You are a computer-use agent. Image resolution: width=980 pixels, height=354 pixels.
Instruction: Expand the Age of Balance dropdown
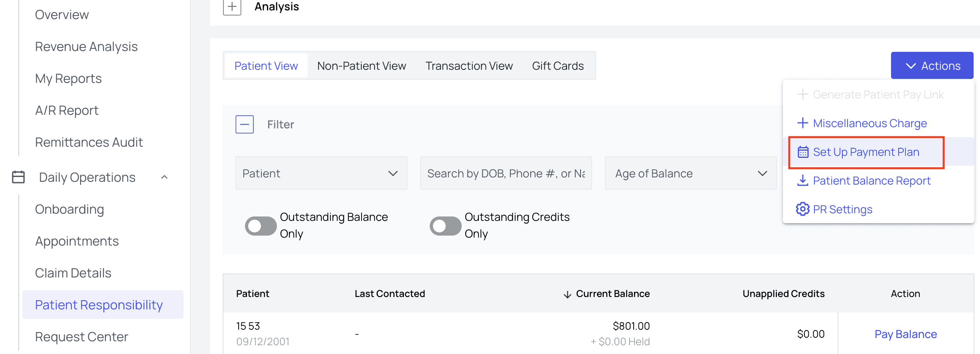click(x=690, y=173)
